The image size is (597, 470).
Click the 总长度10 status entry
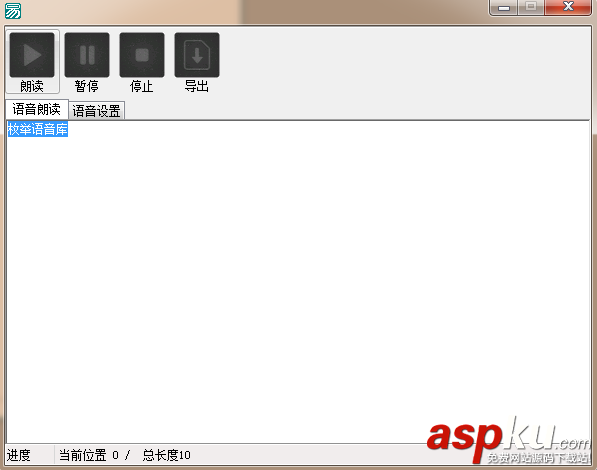click(x=166, y=455)
